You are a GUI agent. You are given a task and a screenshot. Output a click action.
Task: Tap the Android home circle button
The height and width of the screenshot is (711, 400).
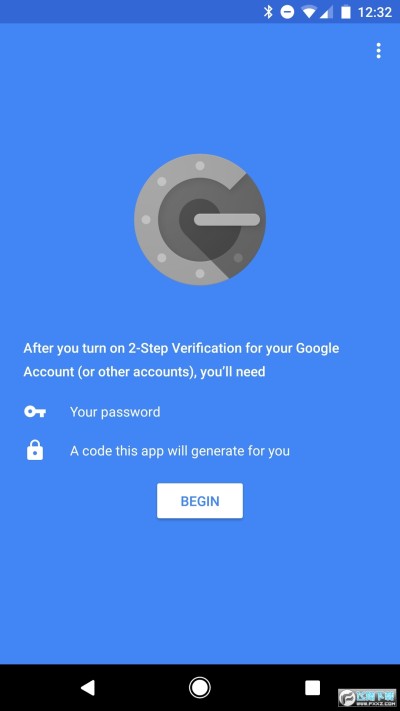(200, 687)
